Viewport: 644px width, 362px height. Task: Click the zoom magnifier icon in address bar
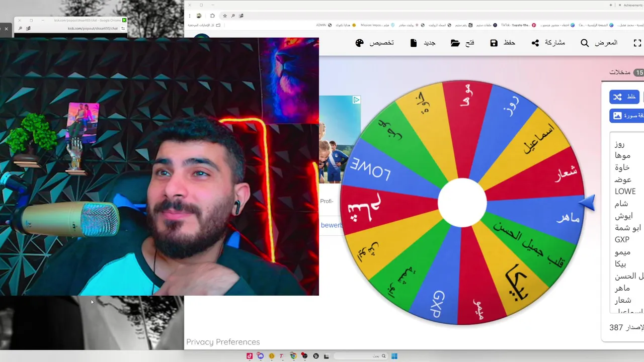coord(233,16)
